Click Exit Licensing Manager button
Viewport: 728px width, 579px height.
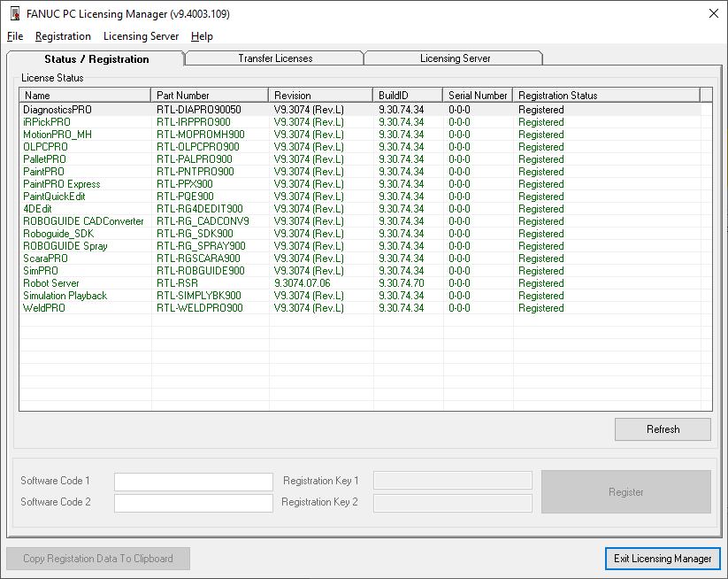coord(663,558)
